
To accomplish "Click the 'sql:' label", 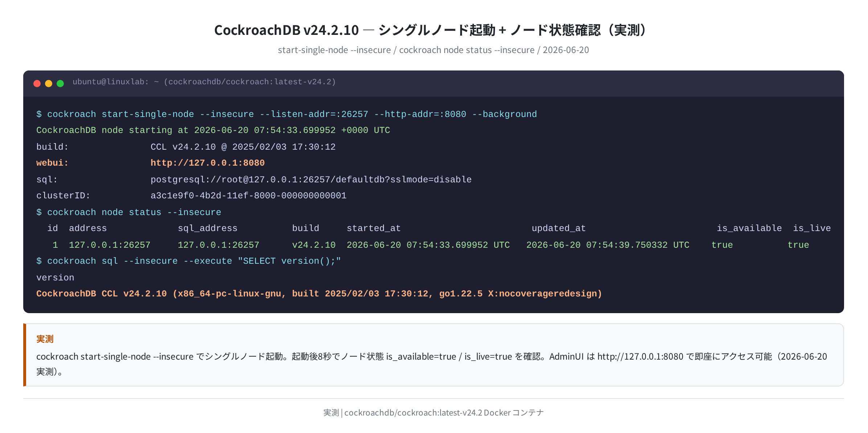I will click(47, 179).
